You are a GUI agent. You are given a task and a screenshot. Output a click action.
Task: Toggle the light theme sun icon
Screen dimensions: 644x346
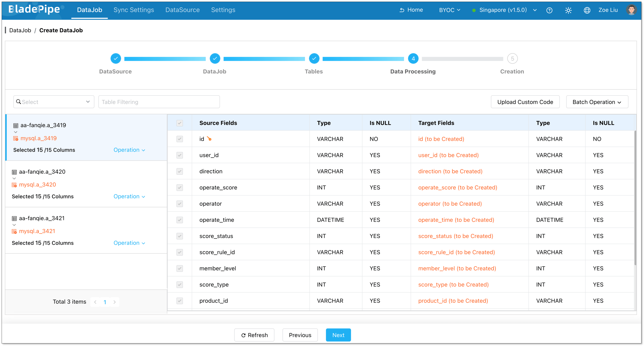(568, 10)
